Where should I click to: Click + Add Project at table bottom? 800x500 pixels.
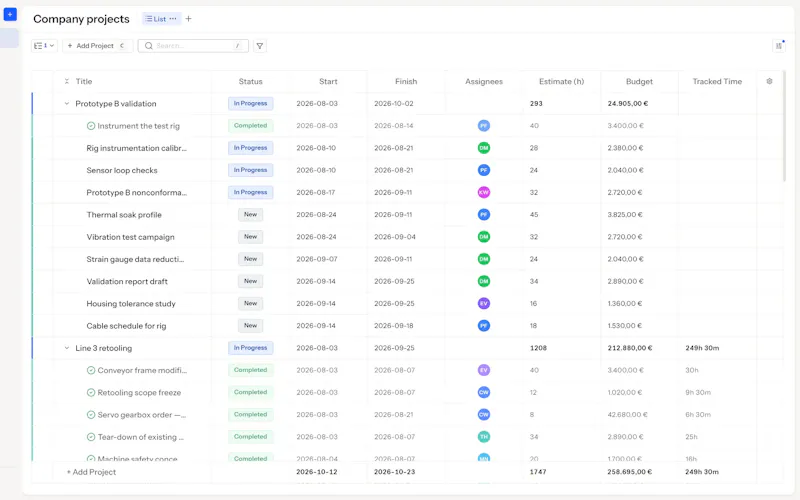coord(91,472)
